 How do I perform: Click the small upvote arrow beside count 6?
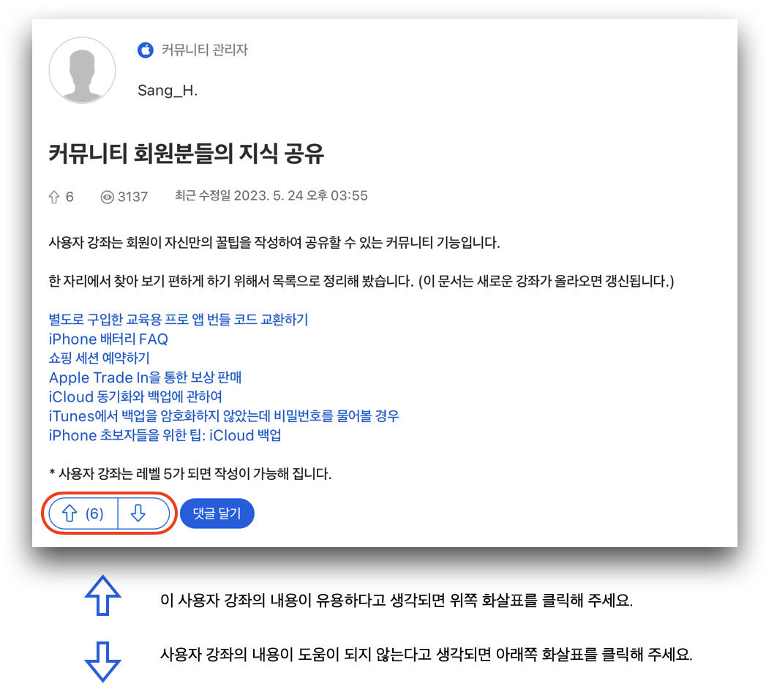coord(54,197)
